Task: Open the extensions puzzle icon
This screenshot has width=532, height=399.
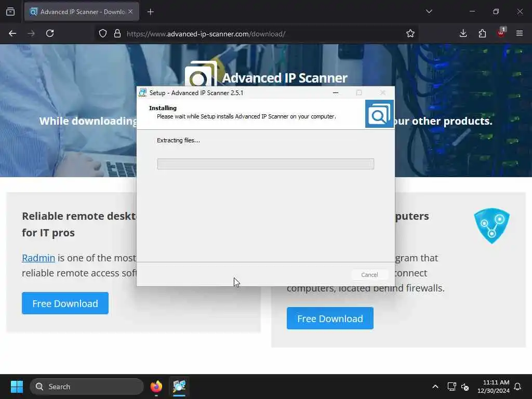Action: tap(482, 33)
